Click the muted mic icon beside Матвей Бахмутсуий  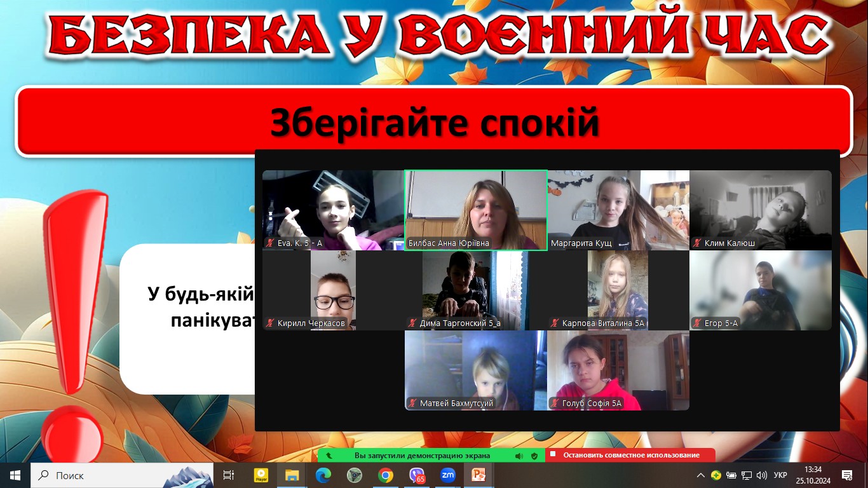point(412,403)
